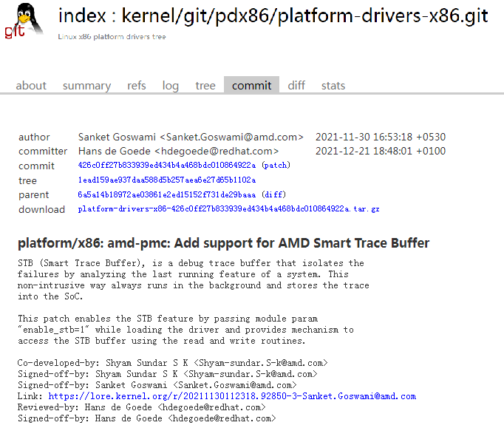Switch to the about tab
The height and width of the screenshot is (428, 504).
[x=31, y=86]
